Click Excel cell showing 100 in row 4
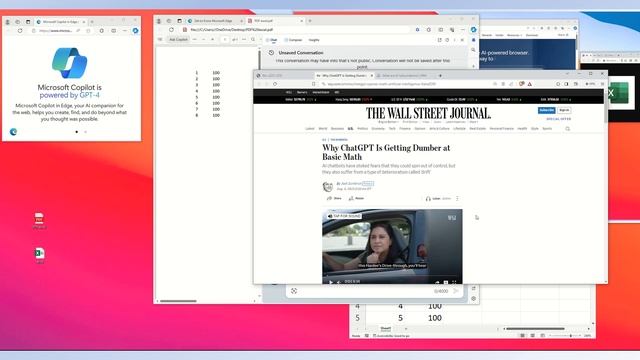The width and height of the screenshot is (640, 360). coord(435,306)
